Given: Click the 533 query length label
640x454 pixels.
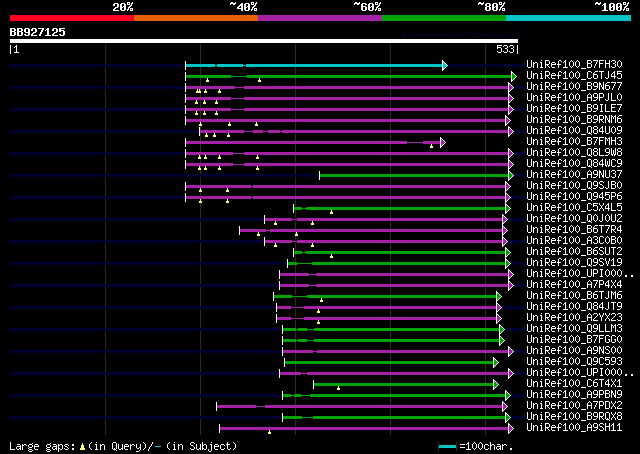Looking at the screenshot, I should pyautogui.click(x=505, y=49).
